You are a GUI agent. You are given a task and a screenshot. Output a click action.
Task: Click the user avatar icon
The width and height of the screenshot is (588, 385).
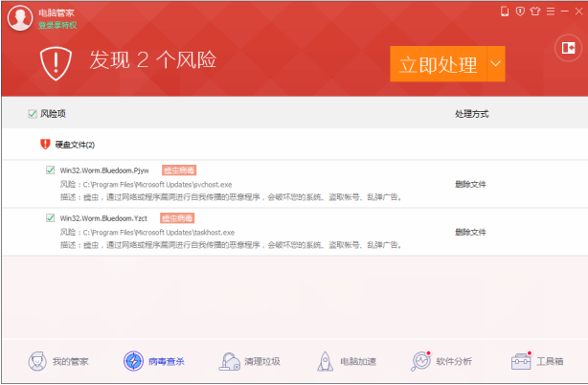click(x=20, y=19)
